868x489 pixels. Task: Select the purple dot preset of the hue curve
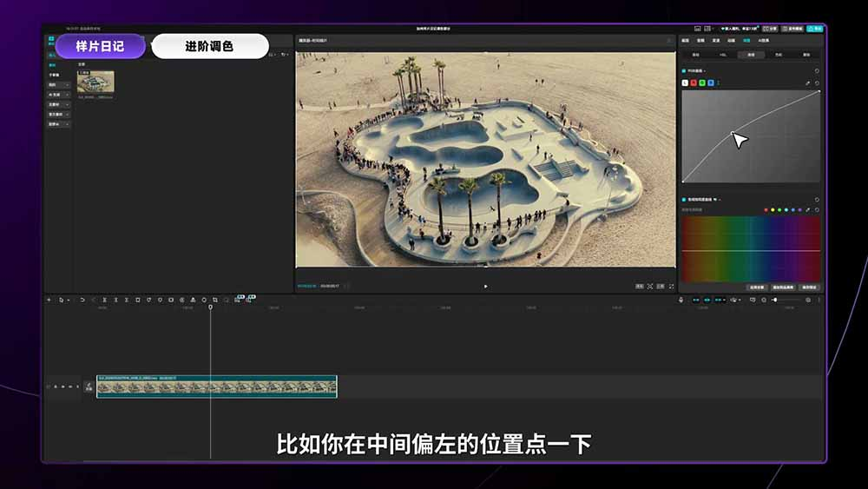click(800, 210)
